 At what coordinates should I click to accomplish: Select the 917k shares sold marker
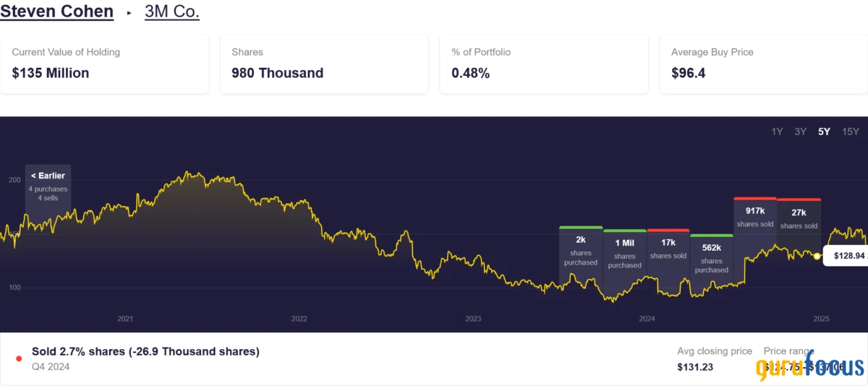pos(754,217)
